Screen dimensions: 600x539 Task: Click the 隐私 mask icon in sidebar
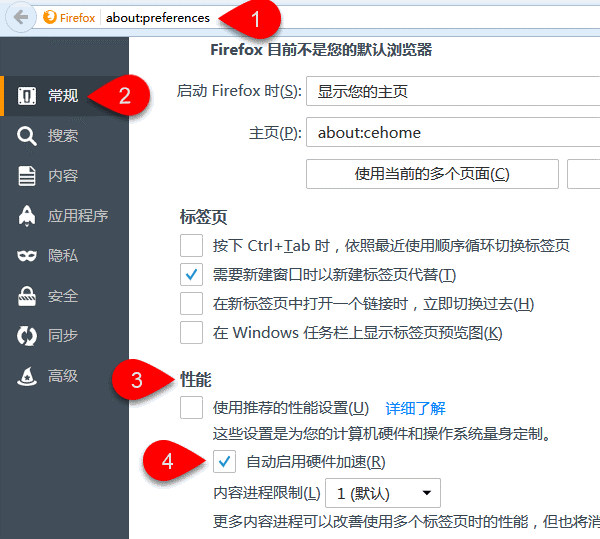click(x=27, y=256)
